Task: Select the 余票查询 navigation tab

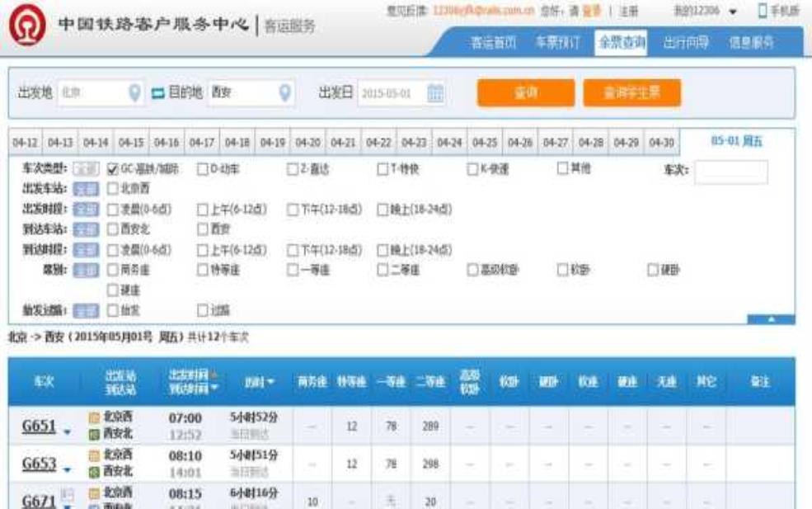Action: pyautogui.click(x=622, y=43)
